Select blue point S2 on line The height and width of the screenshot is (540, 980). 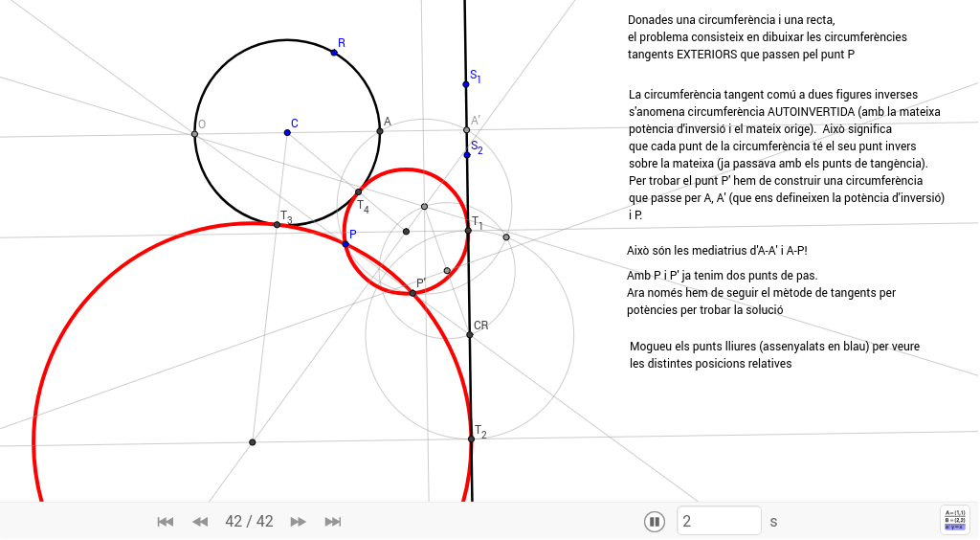click(x=467, y=154)
